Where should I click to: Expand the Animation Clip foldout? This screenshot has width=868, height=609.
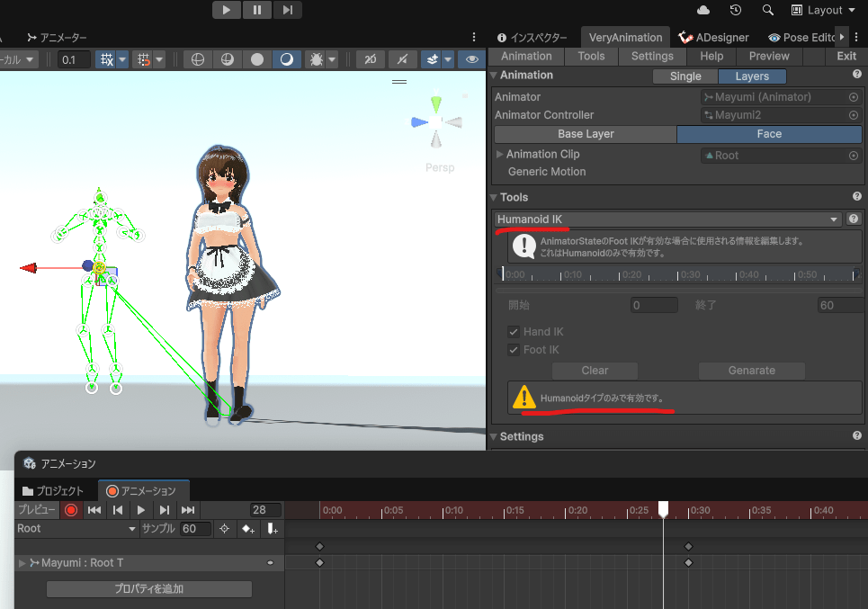coord(497,154)
